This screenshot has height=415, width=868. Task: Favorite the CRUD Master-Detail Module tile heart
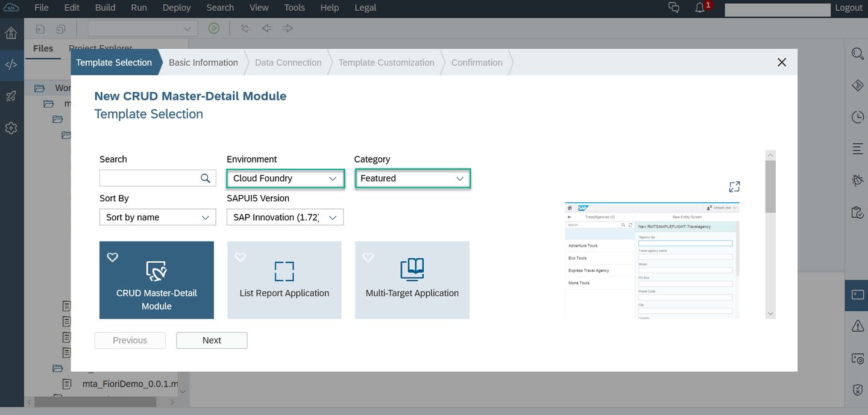[x=113, y=257]
